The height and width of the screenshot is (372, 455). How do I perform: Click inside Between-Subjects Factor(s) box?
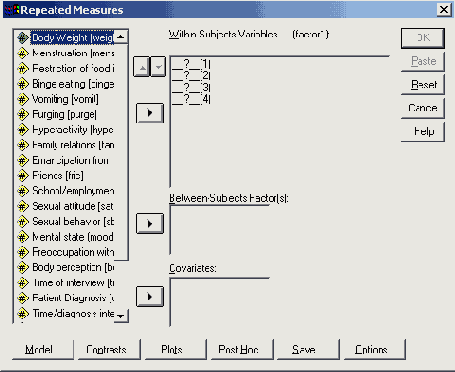click(x=220, y=230)
